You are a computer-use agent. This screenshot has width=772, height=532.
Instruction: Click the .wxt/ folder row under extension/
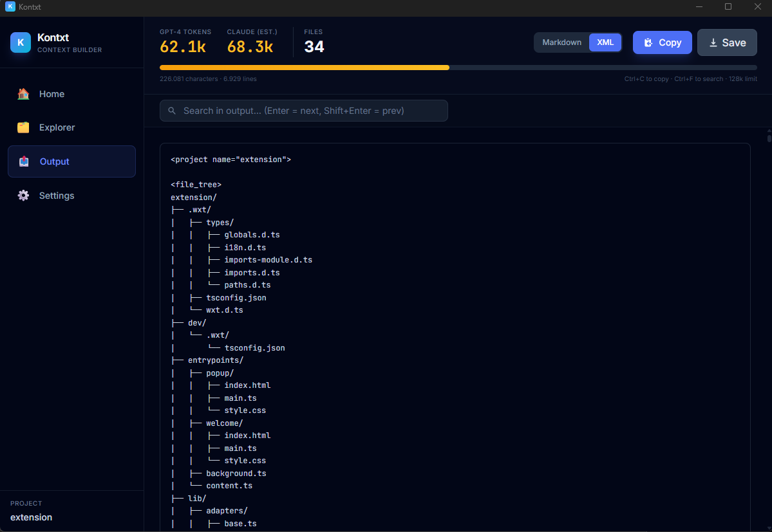(x=200, y=210)
